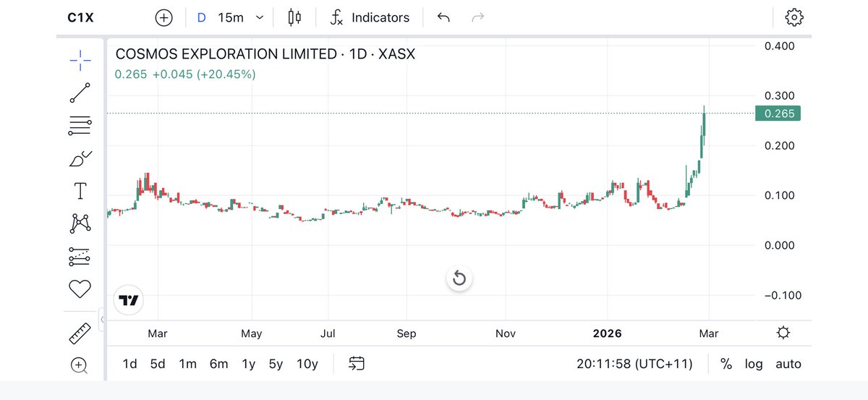Click the 0.400 price axis label
The height and width of the screenshot is (400, 868).
coord(780,46)
